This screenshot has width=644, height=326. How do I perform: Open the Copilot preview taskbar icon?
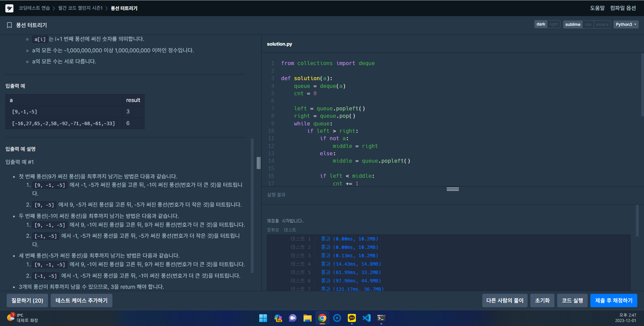pos(278,318)
